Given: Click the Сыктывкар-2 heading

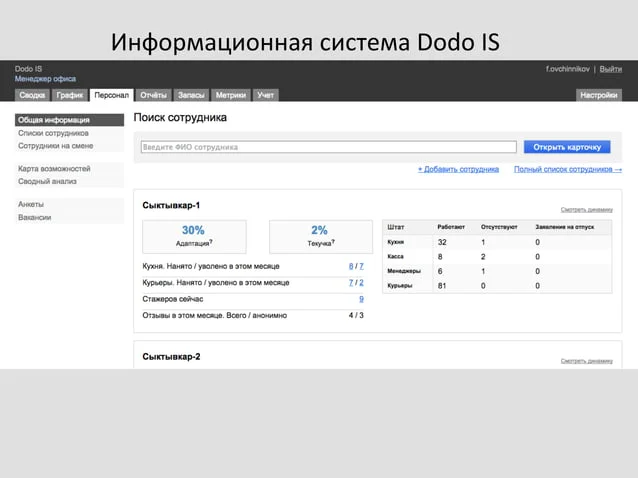Looking at the screenshot, I should pyautogui.click(x=171, y=357).
